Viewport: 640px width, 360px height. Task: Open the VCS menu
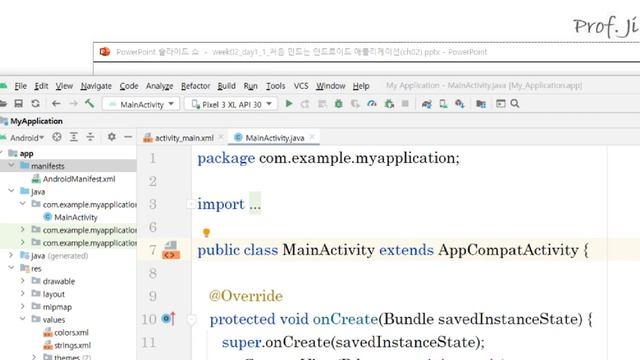coord(301,86)
